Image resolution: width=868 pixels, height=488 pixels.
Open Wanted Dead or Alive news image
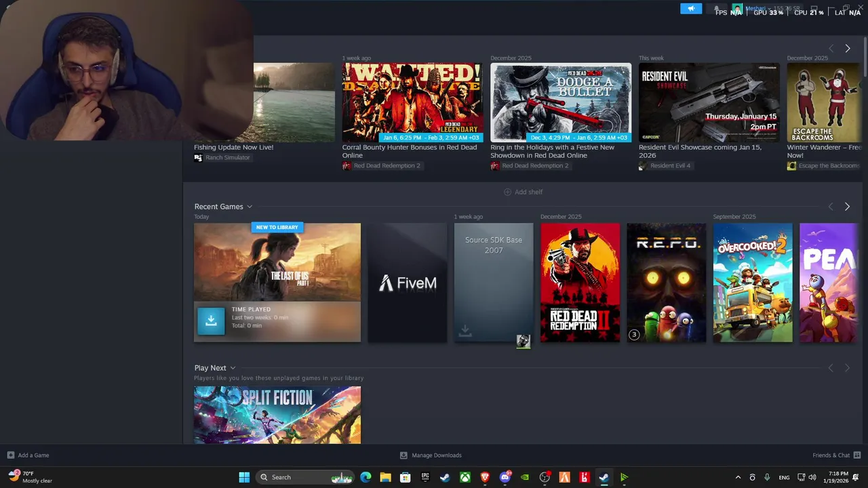click(412, 102)
